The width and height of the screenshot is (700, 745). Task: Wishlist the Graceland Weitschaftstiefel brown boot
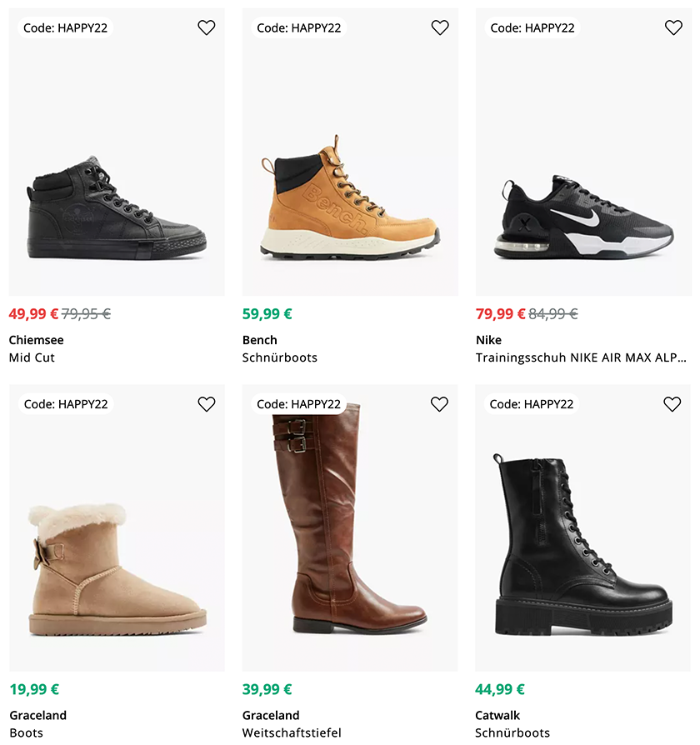click(439, 404)
